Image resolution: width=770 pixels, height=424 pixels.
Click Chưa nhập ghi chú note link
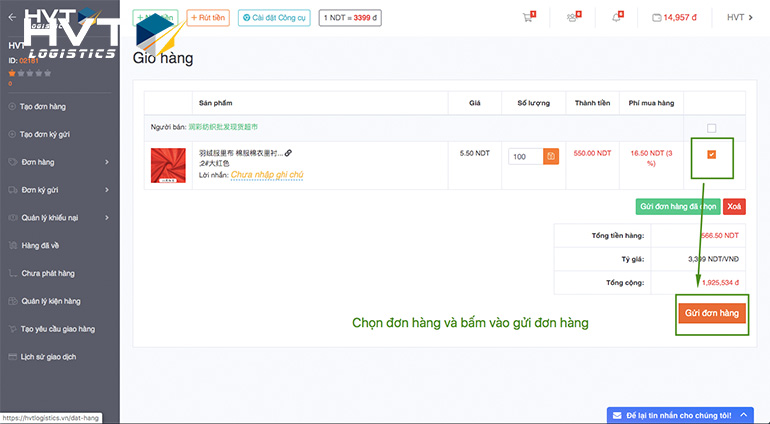[267, 174]
